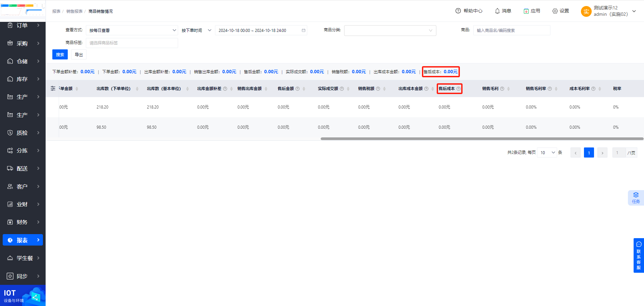Go to previous page arrow
This screenshot has height=306, width=644.
click(576, 153)
